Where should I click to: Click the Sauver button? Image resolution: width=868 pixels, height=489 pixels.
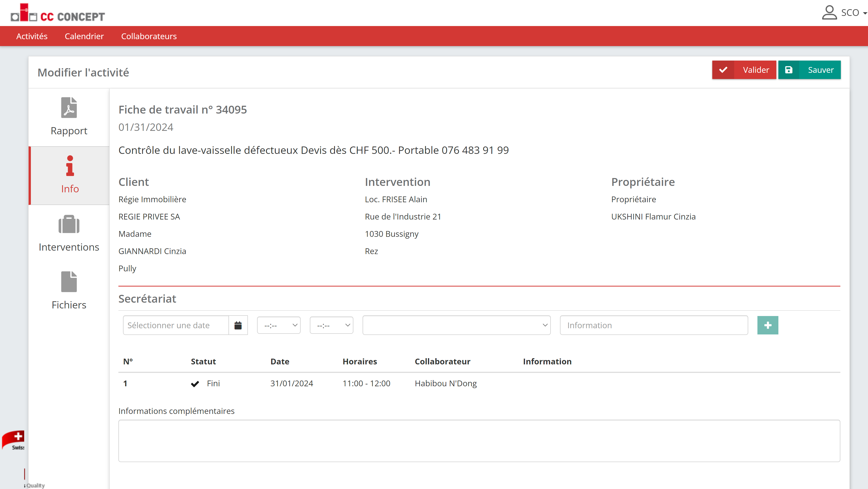(809, 70)
